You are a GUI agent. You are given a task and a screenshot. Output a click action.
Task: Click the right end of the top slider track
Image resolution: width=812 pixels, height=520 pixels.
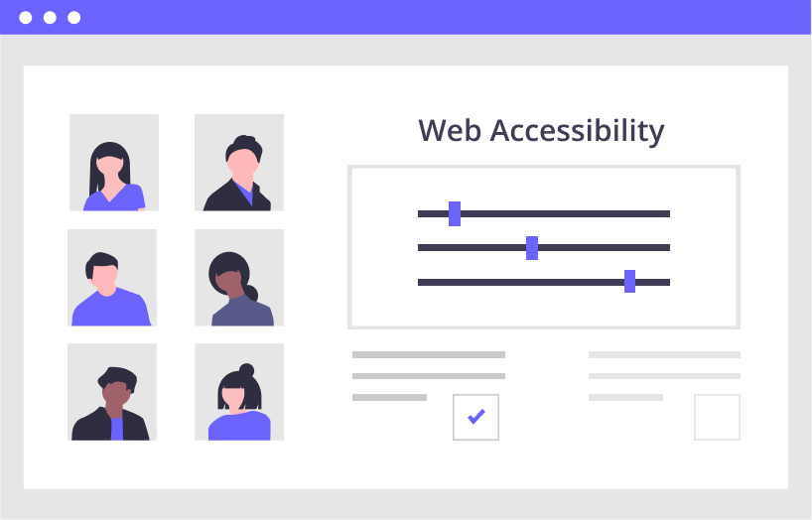click(x=667, y=214)
